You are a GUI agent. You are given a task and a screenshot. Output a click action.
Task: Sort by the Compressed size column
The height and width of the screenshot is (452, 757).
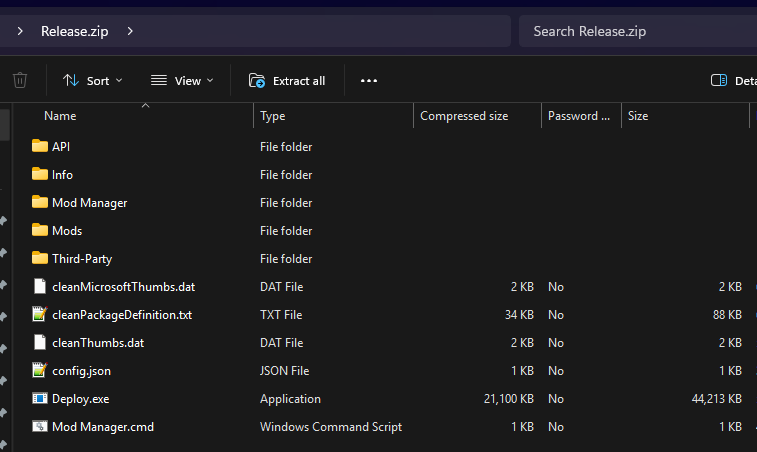[x=464, y=116]
